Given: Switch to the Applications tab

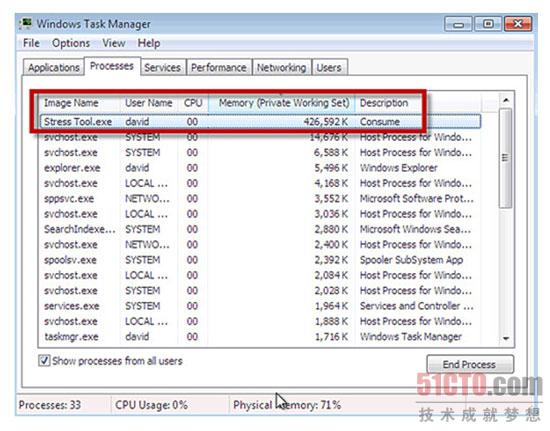Looking at the screenshot, I should [x=54, y=67].
